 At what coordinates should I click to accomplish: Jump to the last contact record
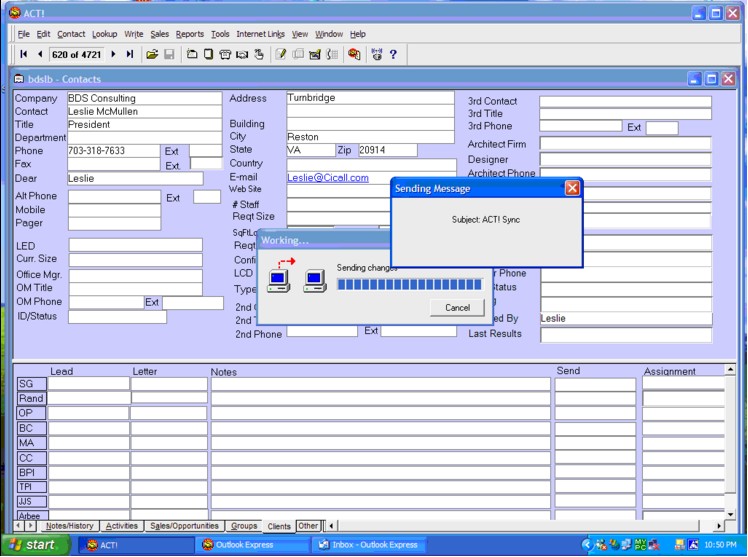(x=129, y=54)
